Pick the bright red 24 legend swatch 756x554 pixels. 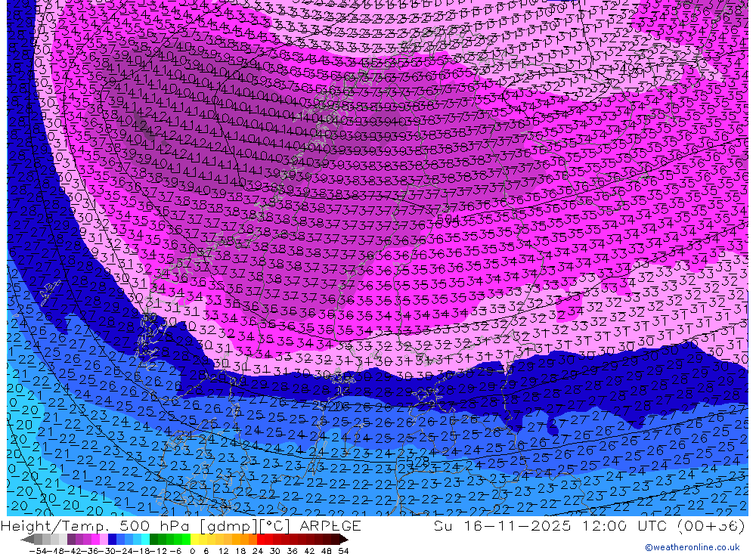(x=261, y=539)
